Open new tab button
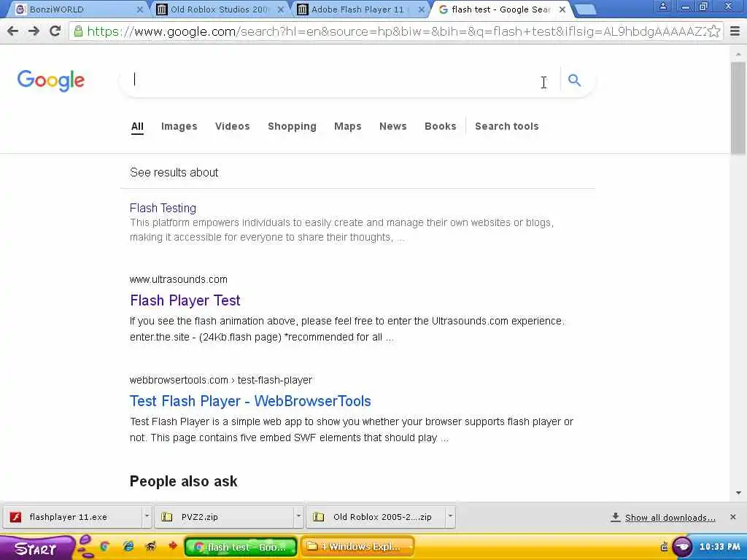 coord(585,9)
